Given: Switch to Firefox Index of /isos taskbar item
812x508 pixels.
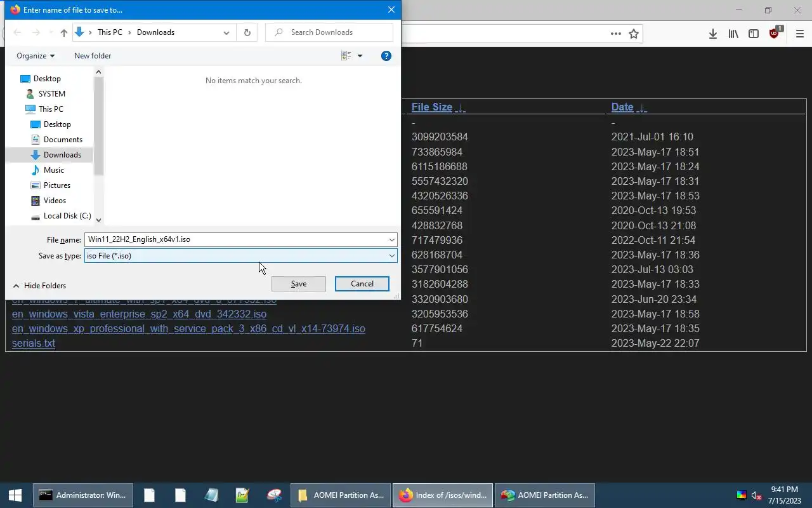Looking at the screenshot, I should pyautogui.click(x=443, y=495).
